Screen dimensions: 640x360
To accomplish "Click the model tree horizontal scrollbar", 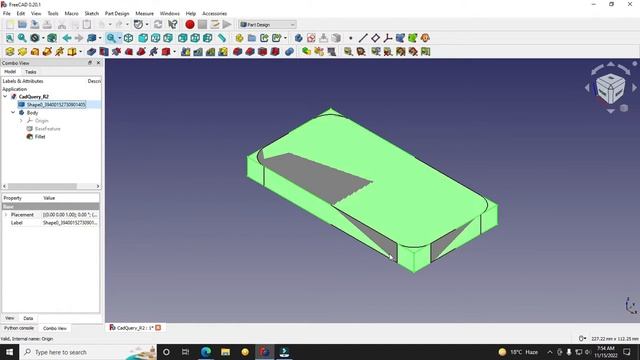I will coord(42,186).
